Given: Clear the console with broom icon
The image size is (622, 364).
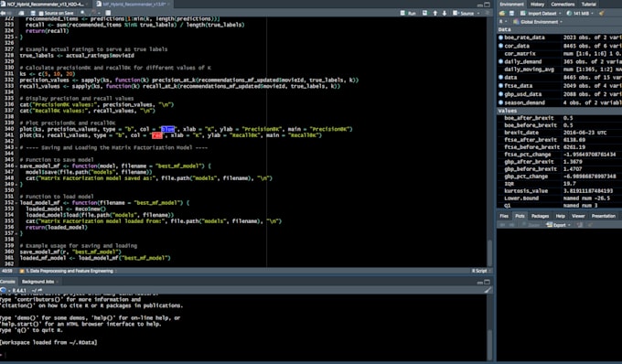Looking at the screenshot, I should (488, 290).
